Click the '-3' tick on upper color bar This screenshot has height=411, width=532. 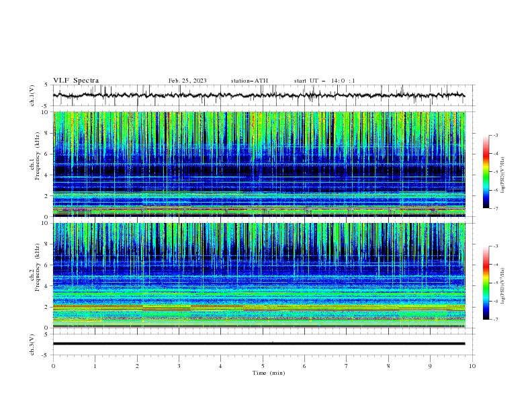point(496,135)
